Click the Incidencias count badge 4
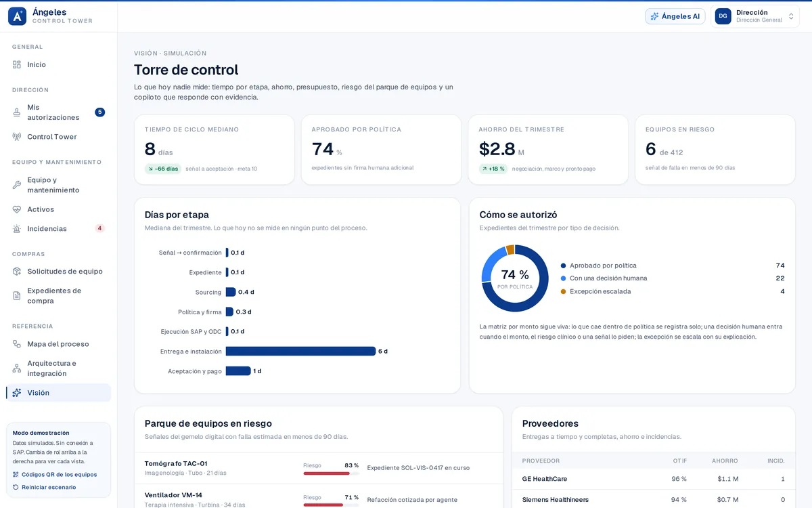Viewport: 812px width, 508px height. coord(100,229)
